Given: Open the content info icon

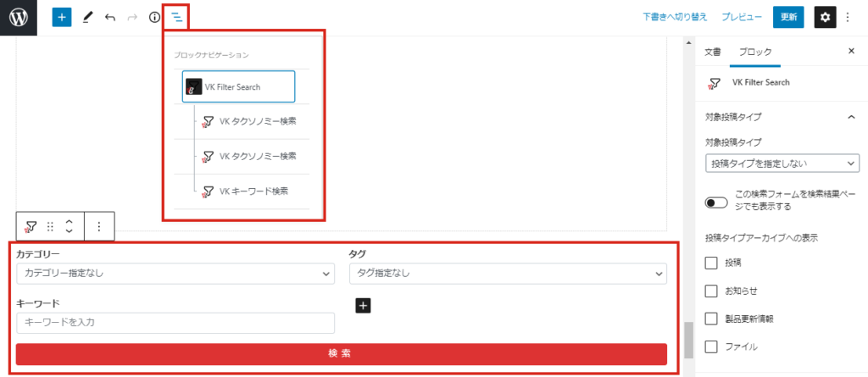Looking at the screenshot, I should coord(154,17).
